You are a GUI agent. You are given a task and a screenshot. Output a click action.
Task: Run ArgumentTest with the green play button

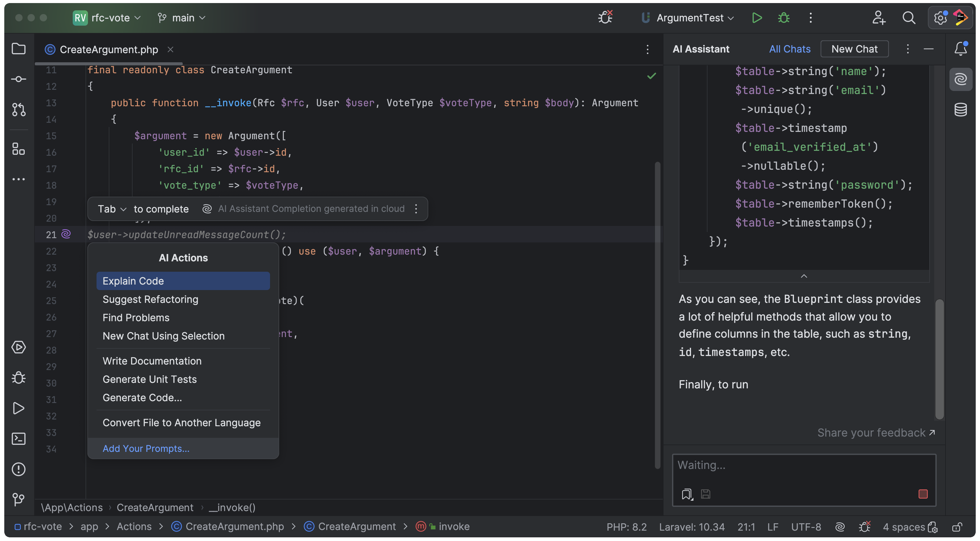point(757,18)
